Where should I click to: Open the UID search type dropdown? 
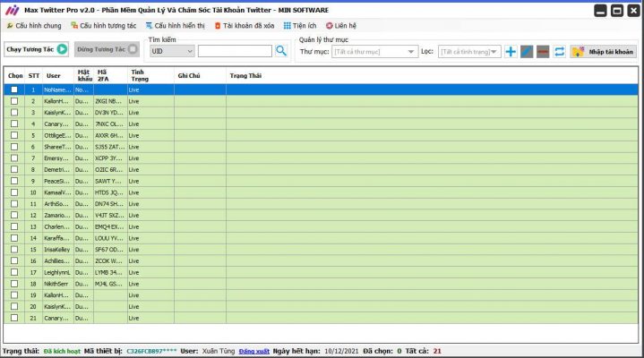coord(171,52)
